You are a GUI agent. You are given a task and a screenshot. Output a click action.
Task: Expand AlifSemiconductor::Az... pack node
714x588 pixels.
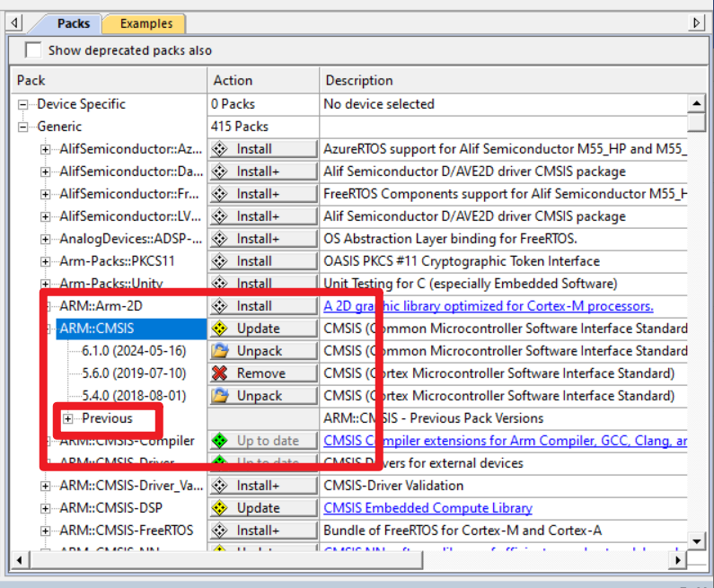pyautogui.click(x=45, y=149)
